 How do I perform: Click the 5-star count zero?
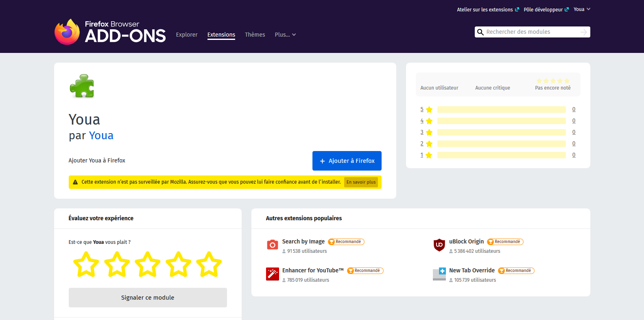574,110
